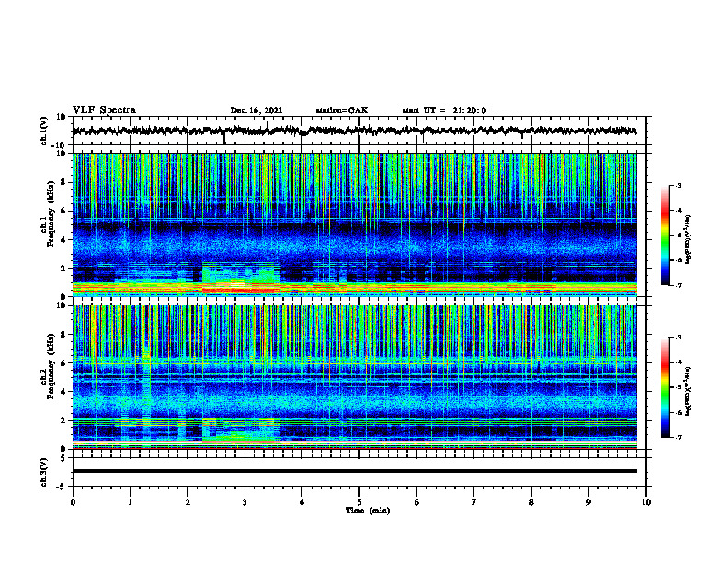Select the log(PSD) label beside ch.2 color bar
728x563 pixels.
pyautogui.click(x=688, y=391)
